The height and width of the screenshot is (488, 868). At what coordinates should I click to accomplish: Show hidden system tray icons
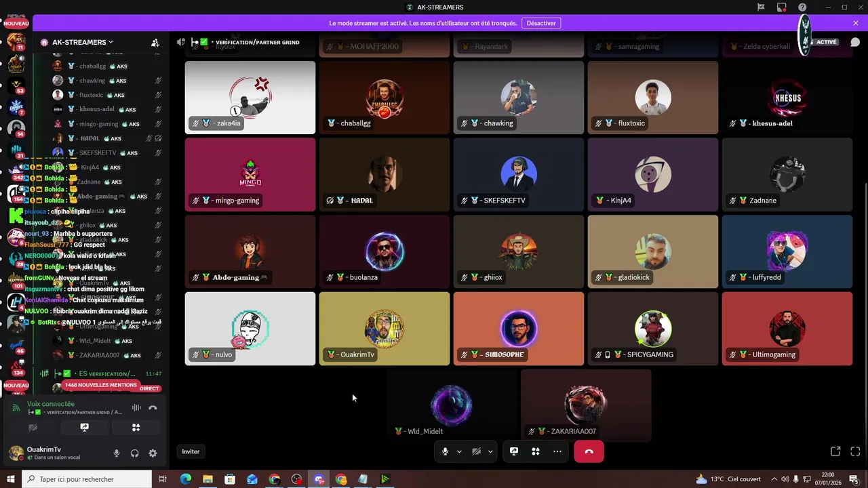(776, 479)
